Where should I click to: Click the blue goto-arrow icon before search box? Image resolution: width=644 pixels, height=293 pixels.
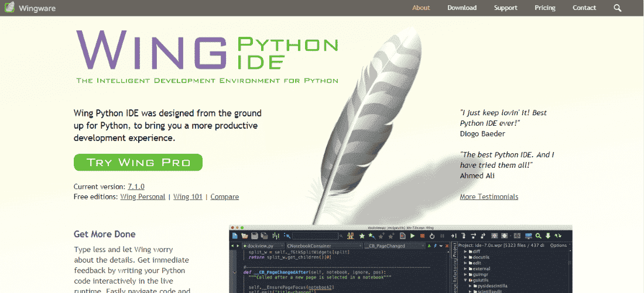coord(287,236)
